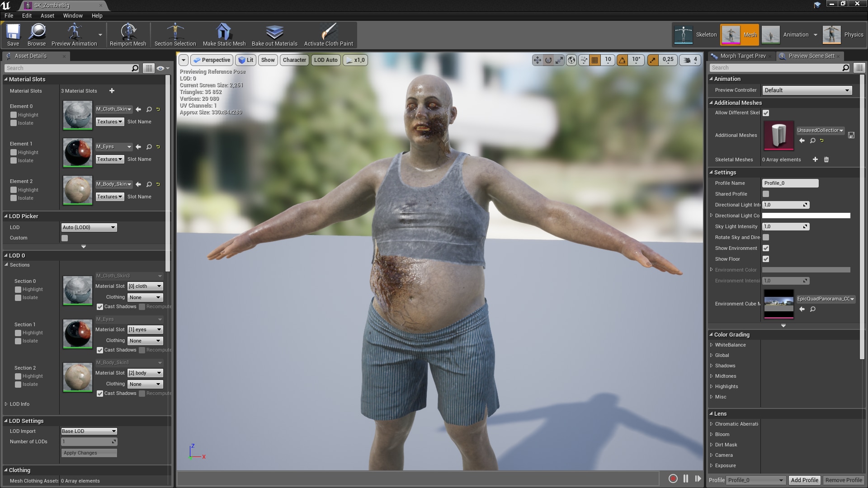Click record button below viewport
This screenshot has height=488, width=868.
click(673, 479)
